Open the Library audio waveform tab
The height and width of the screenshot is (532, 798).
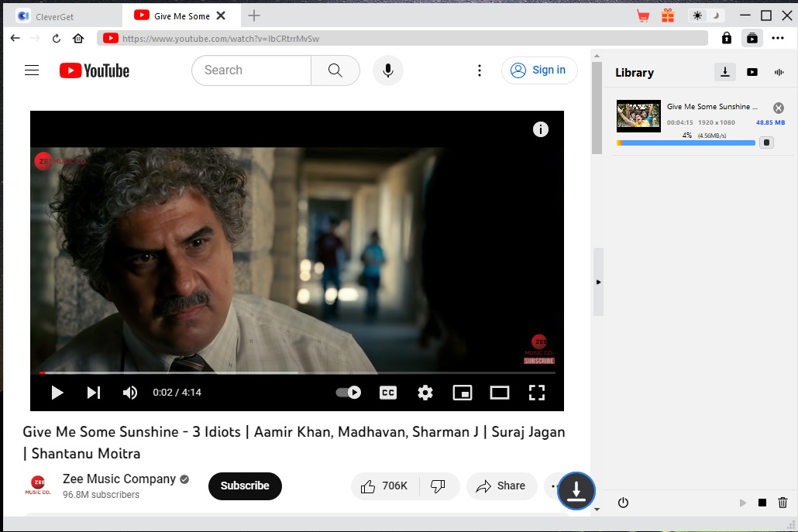coord(779,72)
